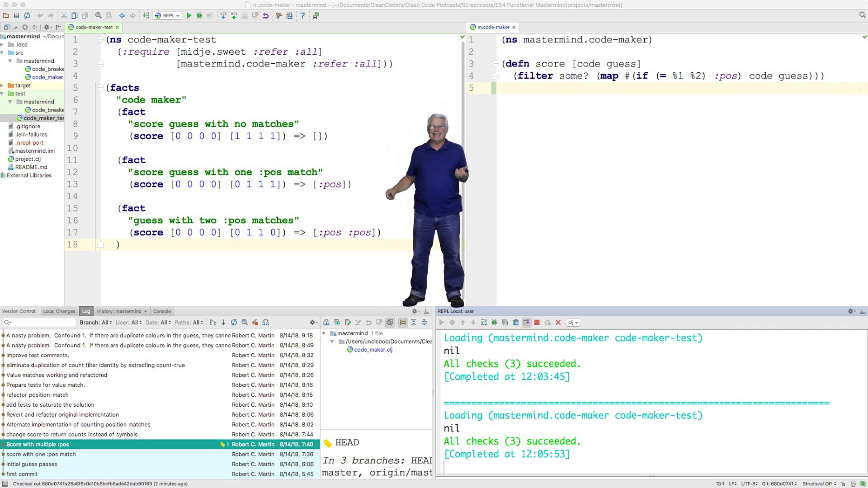868x488 pixels.
Task: Select project.clj in the project tree
Action: [24, 159]
